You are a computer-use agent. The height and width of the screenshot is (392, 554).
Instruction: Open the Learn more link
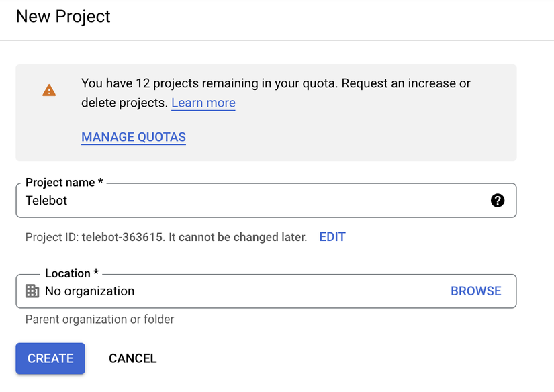click(x=203, y=103)
